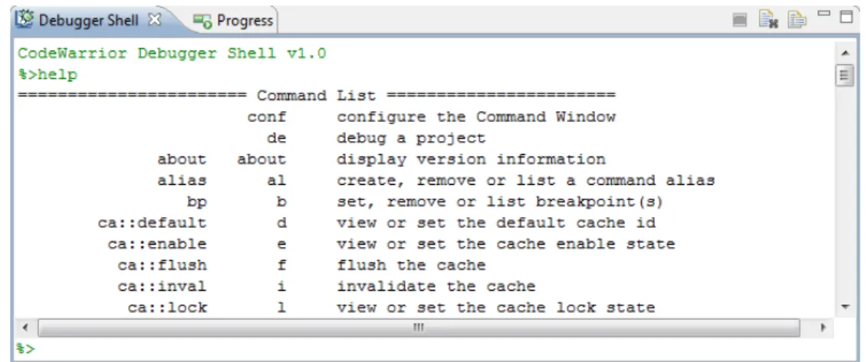Switch to the Progress tab

click(233, 21)
